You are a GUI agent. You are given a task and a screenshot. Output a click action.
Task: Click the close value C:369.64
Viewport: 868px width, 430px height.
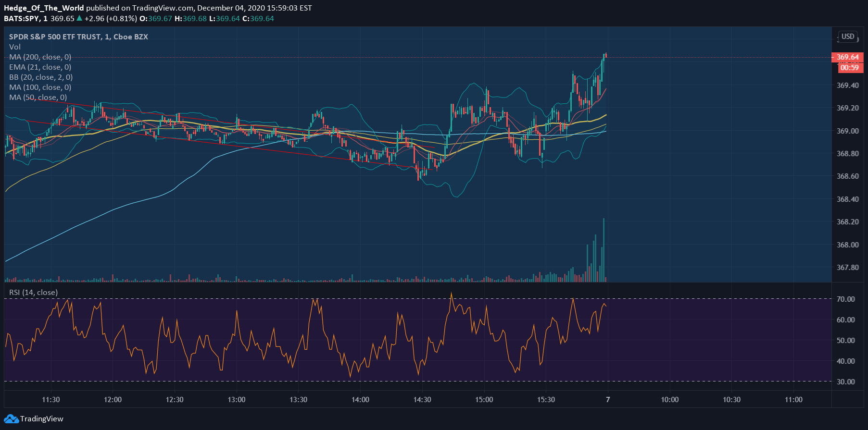258,19
